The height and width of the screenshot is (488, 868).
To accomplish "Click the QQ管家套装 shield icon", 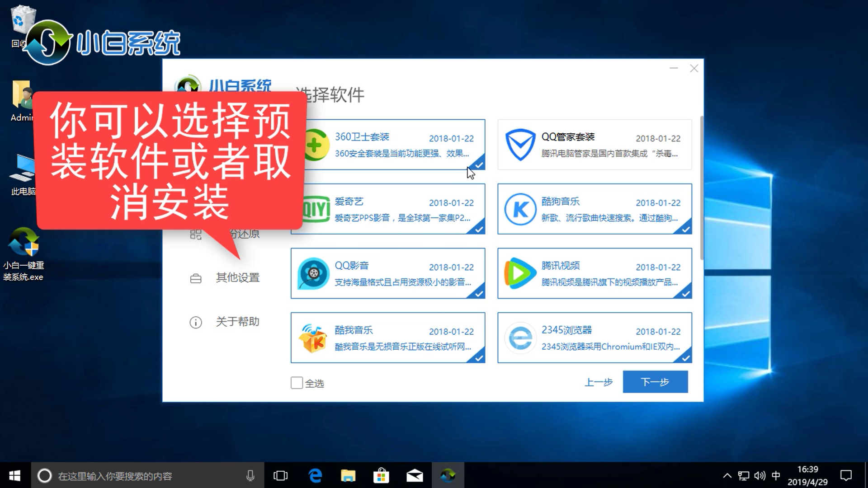I will (520, 145).
